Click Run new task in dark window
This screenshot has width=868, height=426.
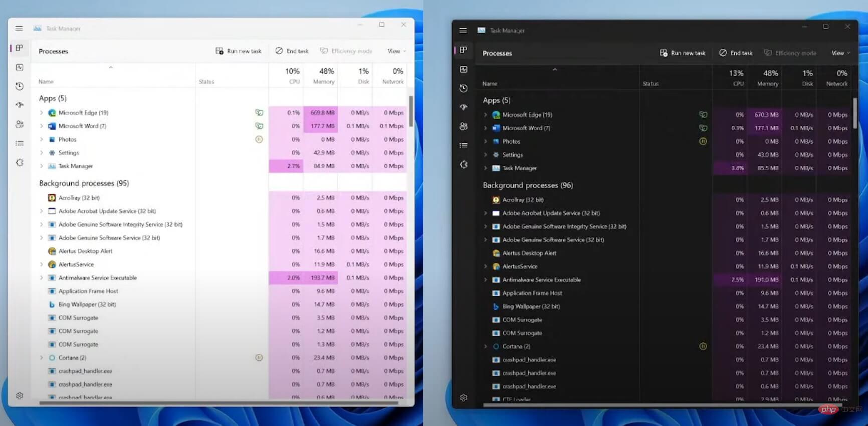[683, 53]
